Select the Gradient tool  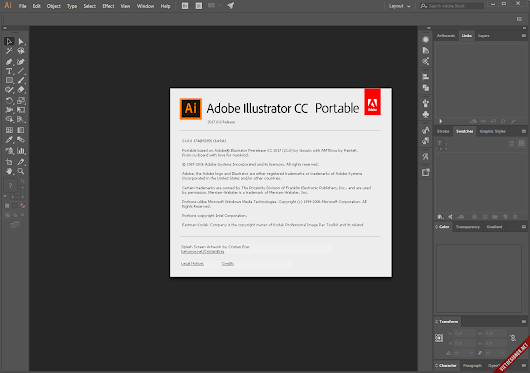coord(21,130)
